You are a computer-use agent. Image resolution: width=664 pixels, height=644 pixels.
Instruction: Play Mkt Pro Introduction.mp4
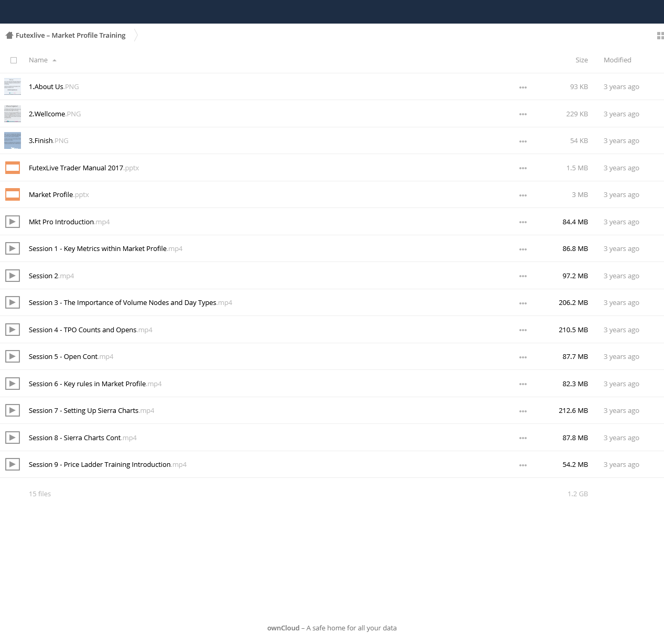coord(69,222)
